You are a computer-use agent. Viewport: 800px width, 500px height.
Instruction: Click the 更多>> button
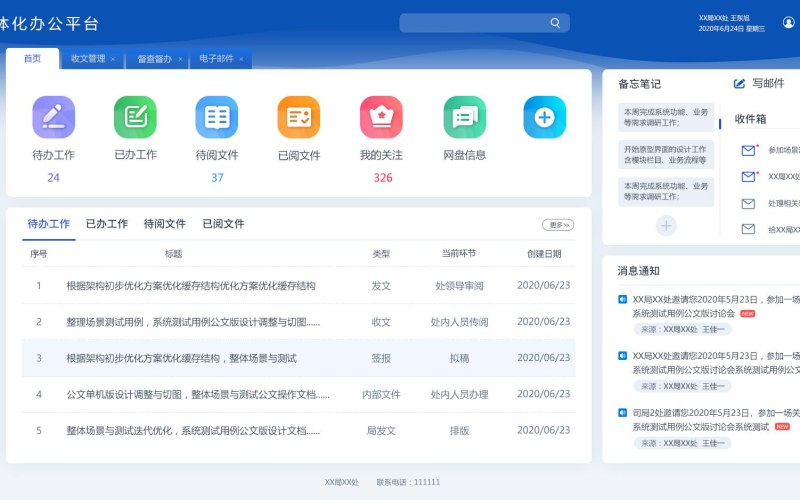[x=558, y=225]
